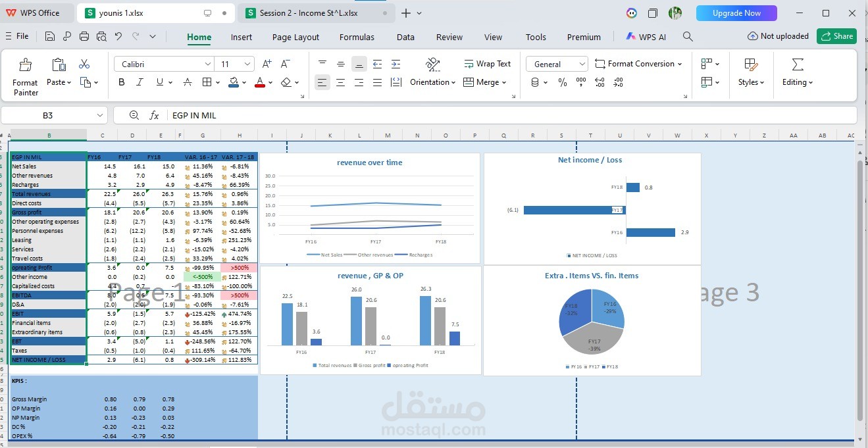Open Print Preview icon
This screenshot has width=868, height=448.
coord(101,37)
